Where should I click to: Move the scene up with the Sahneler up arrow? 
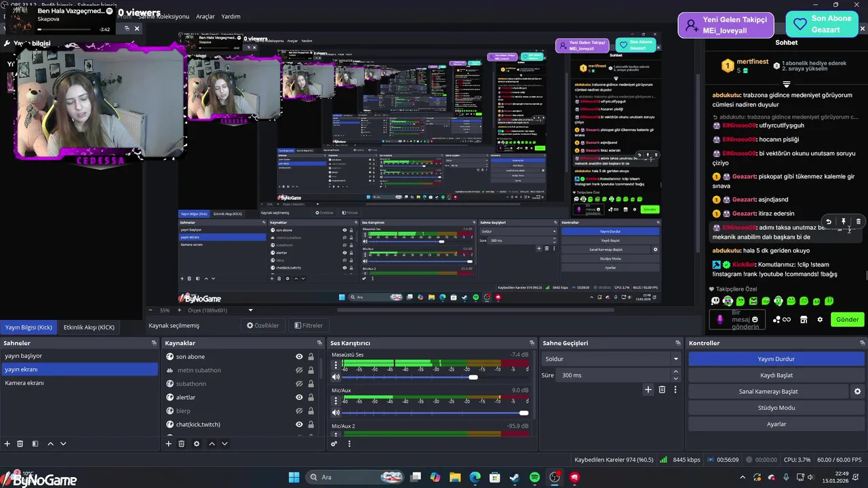tap(50, 444)
